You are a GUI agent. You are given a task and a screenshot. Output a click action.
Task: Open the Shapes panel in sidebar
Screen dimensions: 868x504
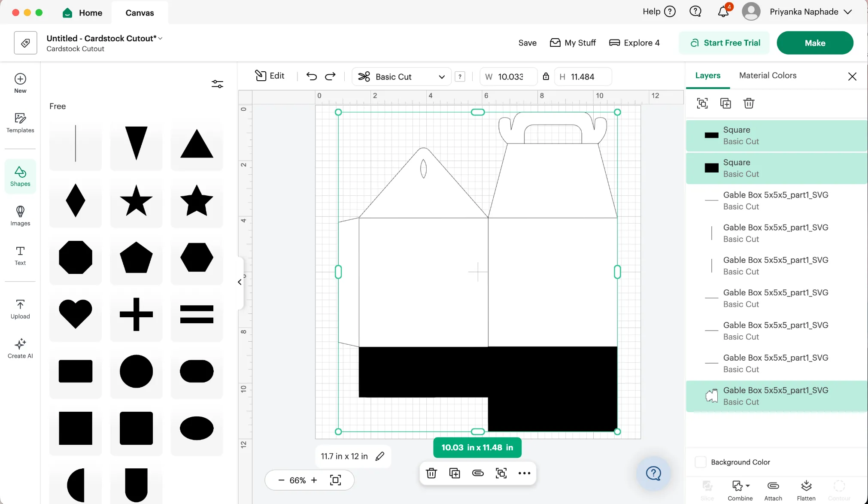coord(20,176)
